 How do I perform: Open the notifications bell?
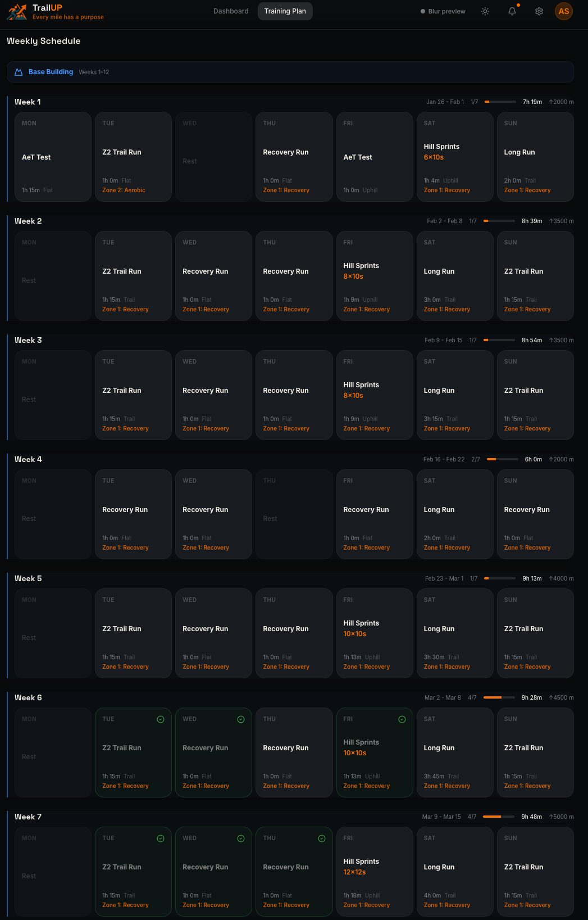(x=512, y=11)
